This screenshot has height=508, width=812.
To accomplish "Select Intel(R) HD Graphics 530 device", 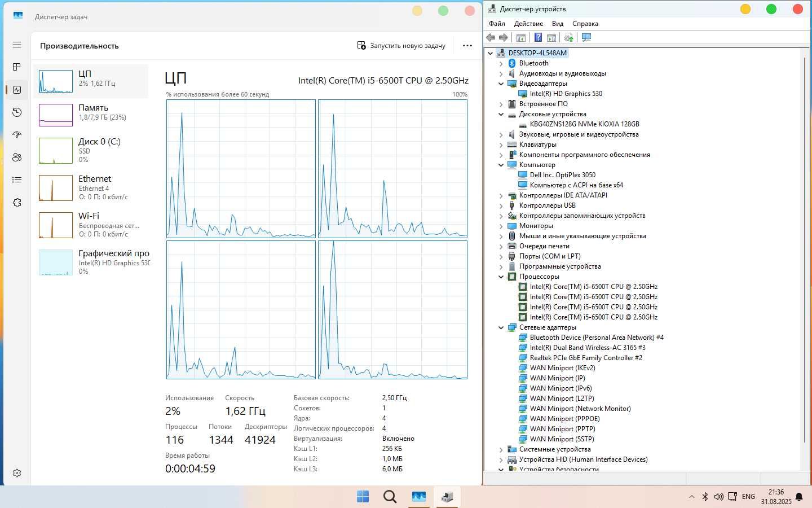I will pyautogui.click(x=566, y=94).
